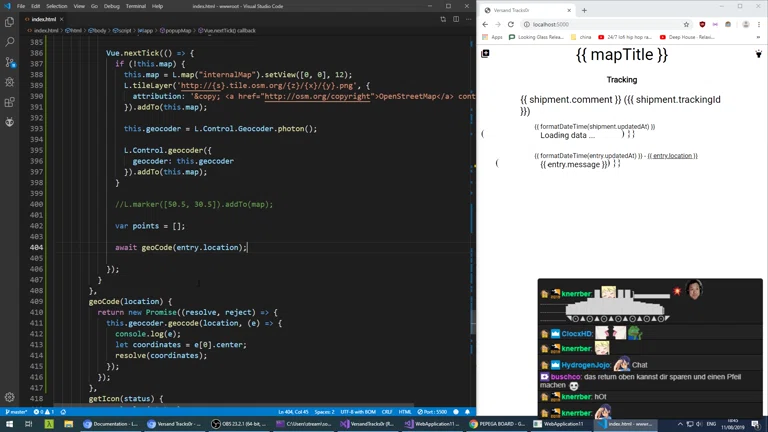Click the lightbulb icon on the web page

coord(758,54)
